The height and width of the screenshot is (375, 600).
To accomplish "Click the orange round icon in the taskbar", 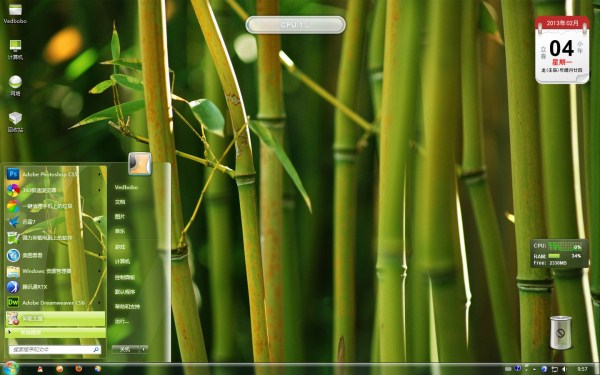I will pos(59,369).
